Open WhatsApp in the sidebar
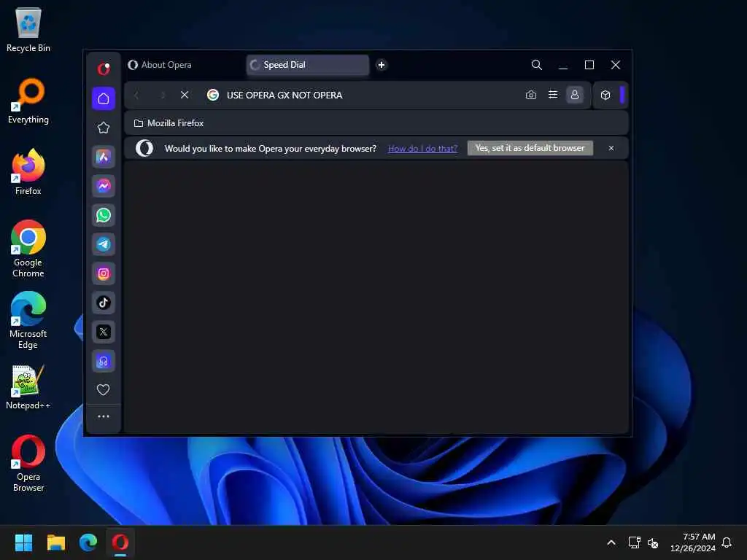 point(104,215)
